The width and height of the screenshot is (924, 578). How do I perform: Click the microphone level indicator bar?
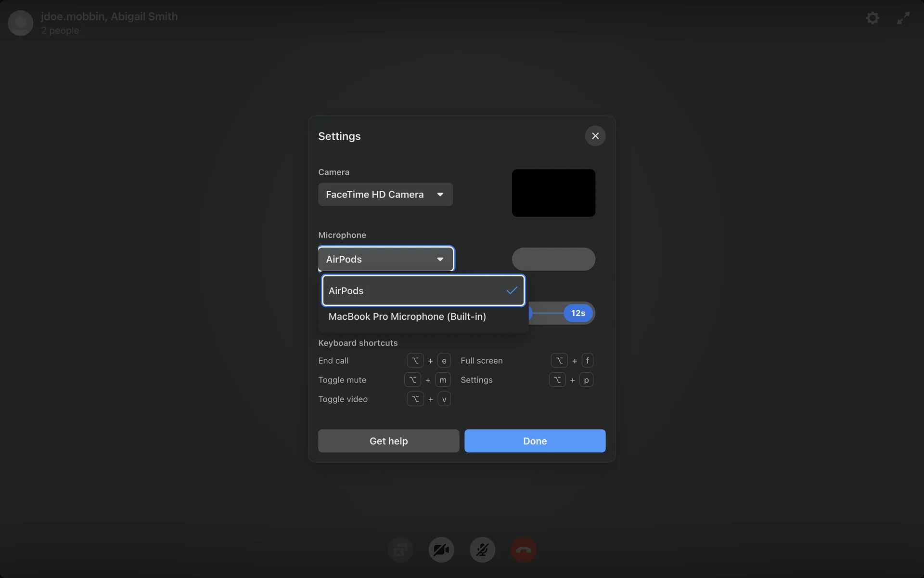click(x=553, y=259)
